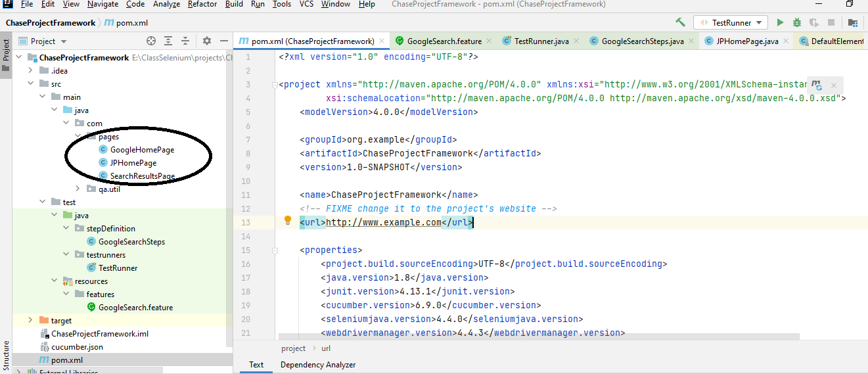Expand the .idea folder

(30, 70)
